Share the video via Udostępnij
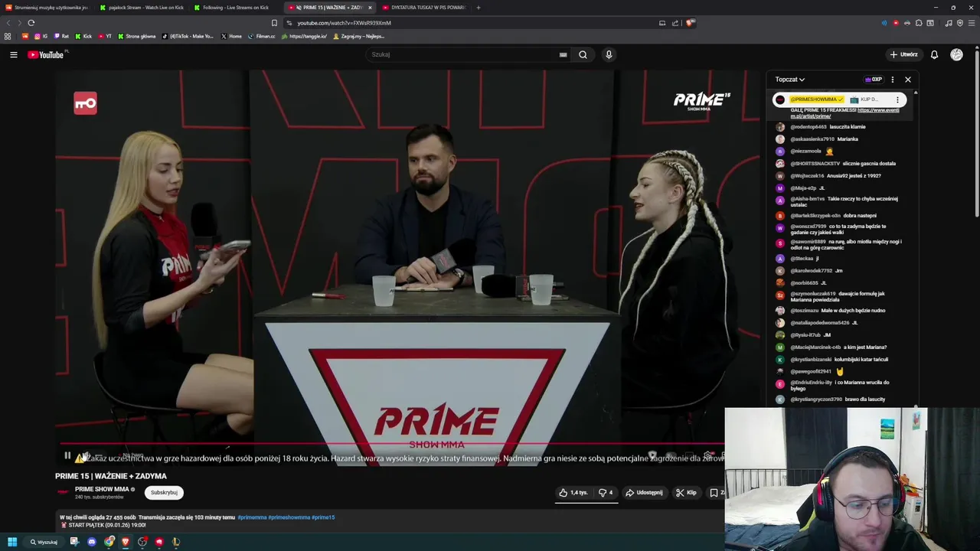 point(644,493)
